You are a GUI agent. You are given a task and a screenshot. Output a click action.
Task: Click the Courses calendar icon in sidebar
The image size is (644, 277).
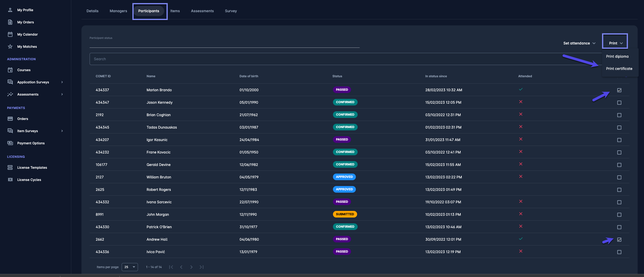10,70
